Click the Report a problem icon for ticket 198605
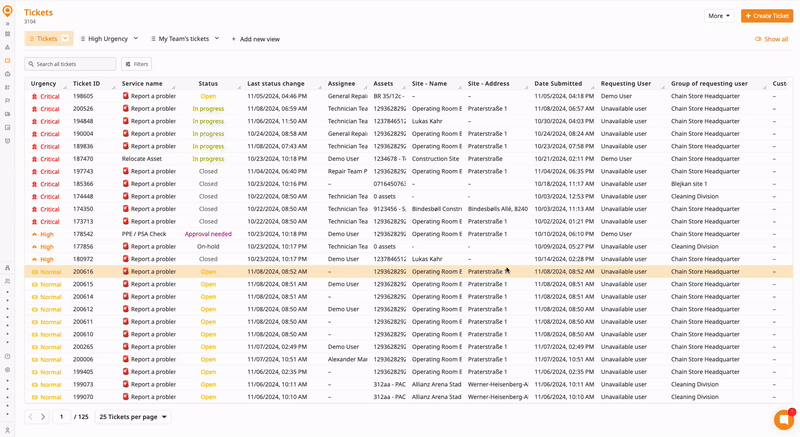 (126, 96)
